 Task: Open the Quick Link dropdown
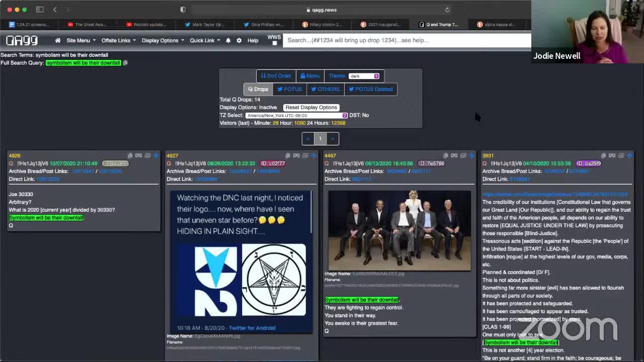(x=205, y=40)
